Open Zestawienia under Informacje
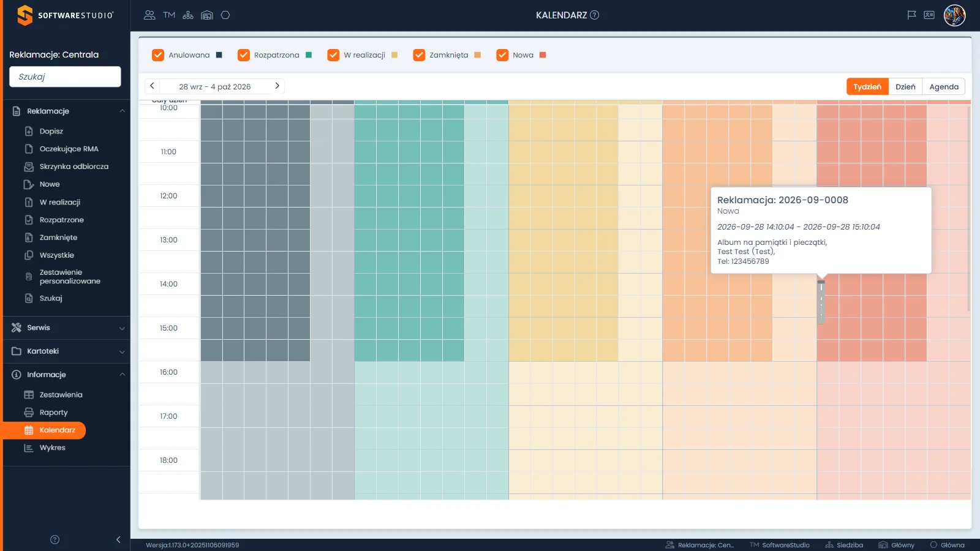The width and height of the screenshot is (980, 551). tap(61, 395)
